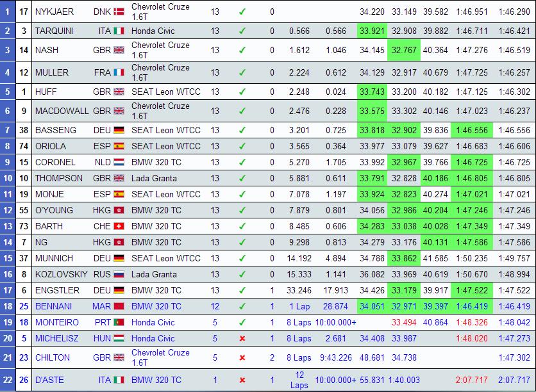Click the CHILTON driver name

pos(53,357)
